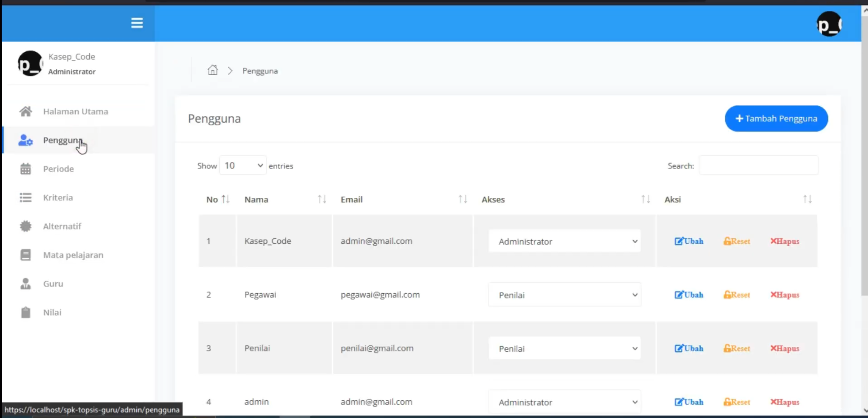
Task: Sort the table by Aksi column
Action: point(808,199)
